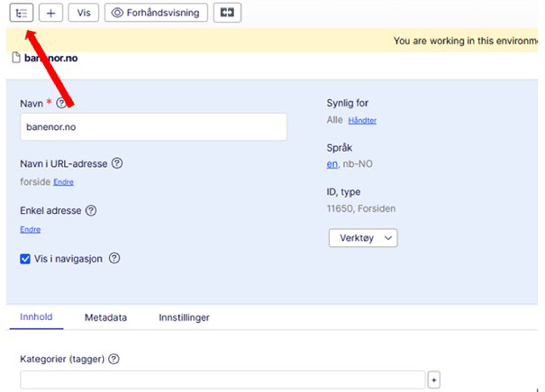The image size is (545, 392).
Task: Switch to the Metadata tab
Action: tap(106, 317)
